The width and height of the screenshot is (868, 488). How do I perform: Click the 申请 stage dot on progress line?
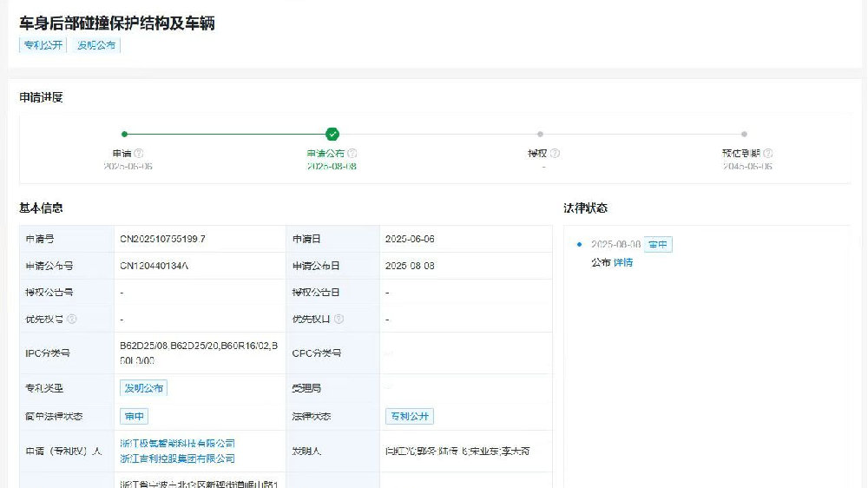point(124,134)
